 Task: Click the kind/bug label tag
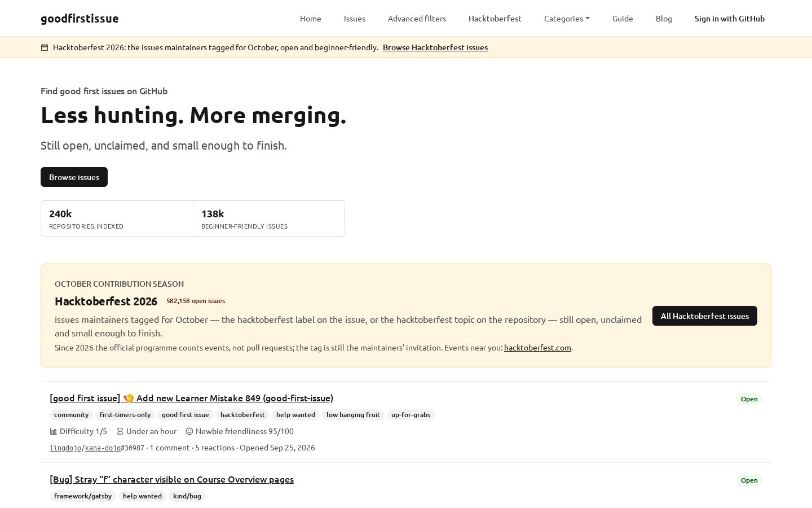(187, 496)
